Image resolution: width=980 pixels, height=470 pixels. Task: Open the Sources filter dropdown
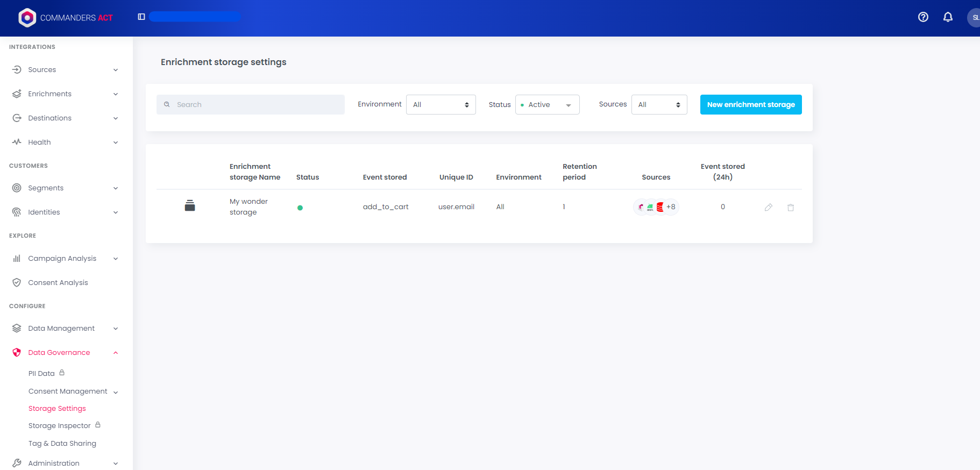point(659,105)
